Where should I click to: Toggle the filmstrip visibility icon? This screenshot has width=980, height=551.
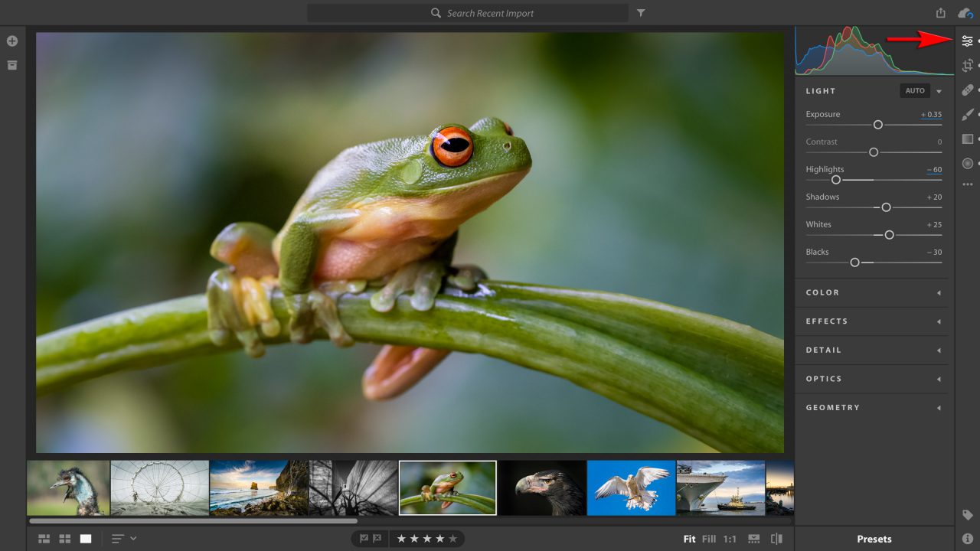[x=754, y=538]
